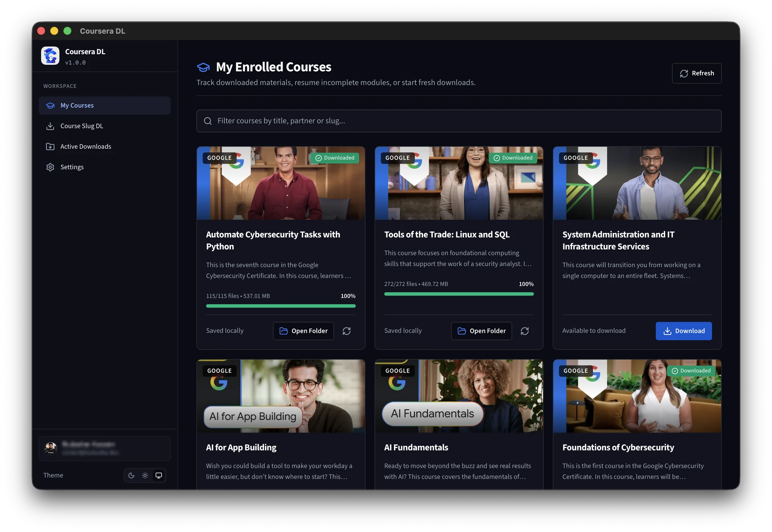Select the light theme sun icon
Image resolution: width=772 pixels, height=532 pixels.
(145, 475)
